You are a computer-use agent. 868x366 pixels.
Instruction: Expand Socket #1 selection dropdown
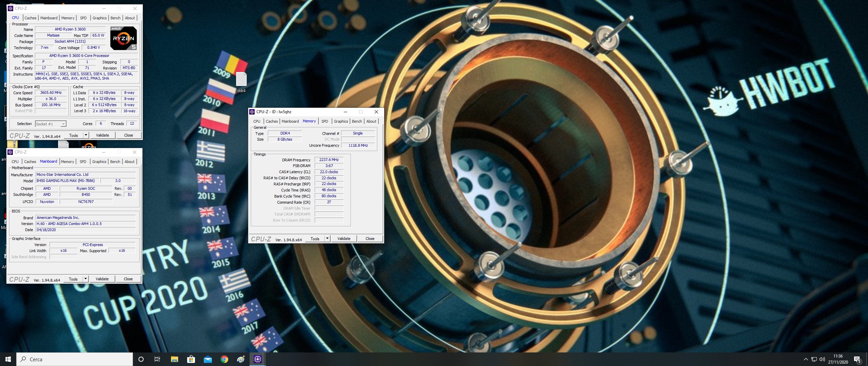[63, 124]
